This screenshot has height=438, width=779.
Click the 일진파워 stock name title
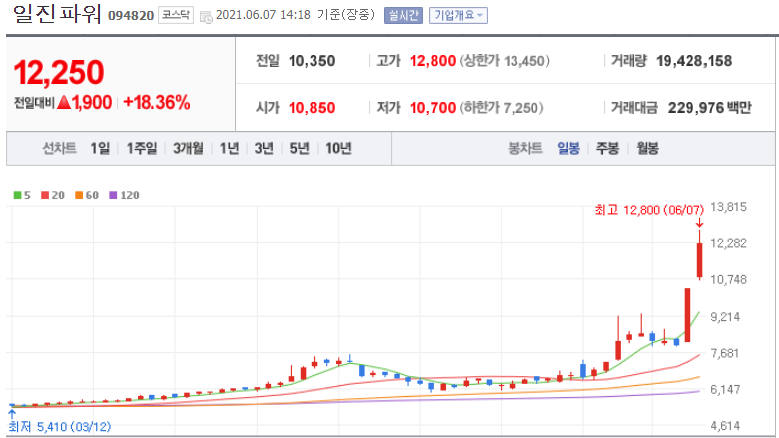click(x=57, y=14)
